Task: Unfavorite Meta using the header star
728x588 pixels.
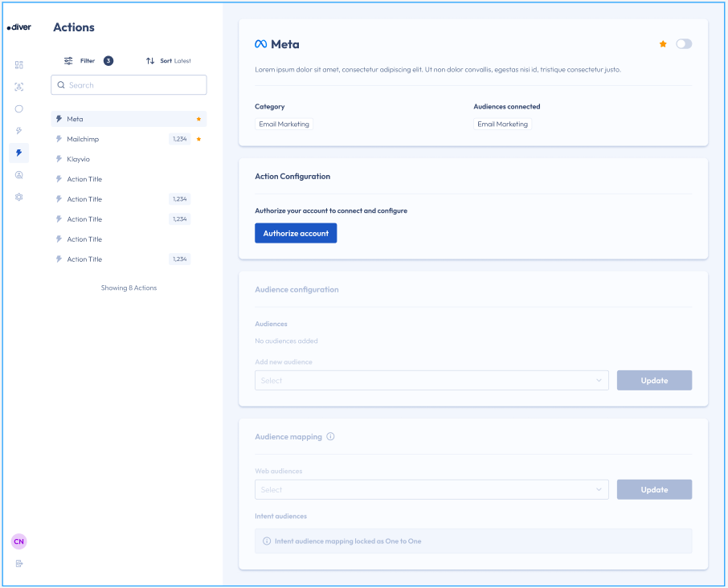Action: [x=663, y=44]
